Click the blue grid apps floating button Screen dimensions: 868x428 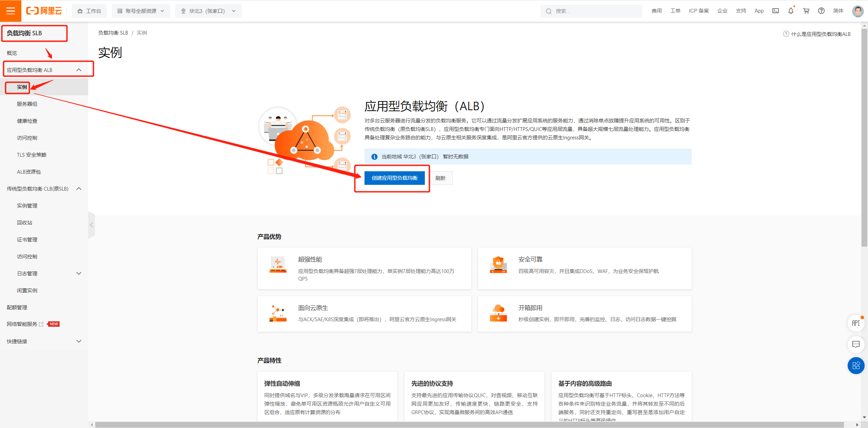(x=856, y=366)
